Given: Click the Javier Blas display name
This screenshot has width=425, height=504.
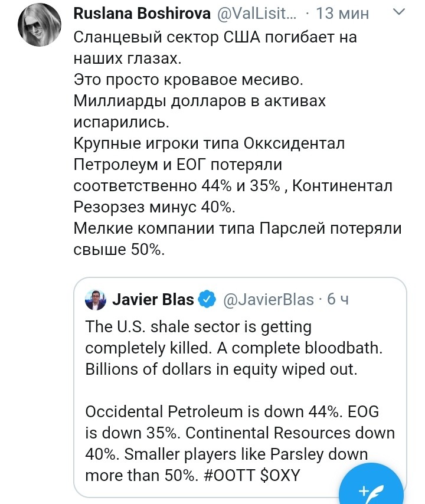Looking at the screenshot, I should pyautogui.click(x=153, y=300).
